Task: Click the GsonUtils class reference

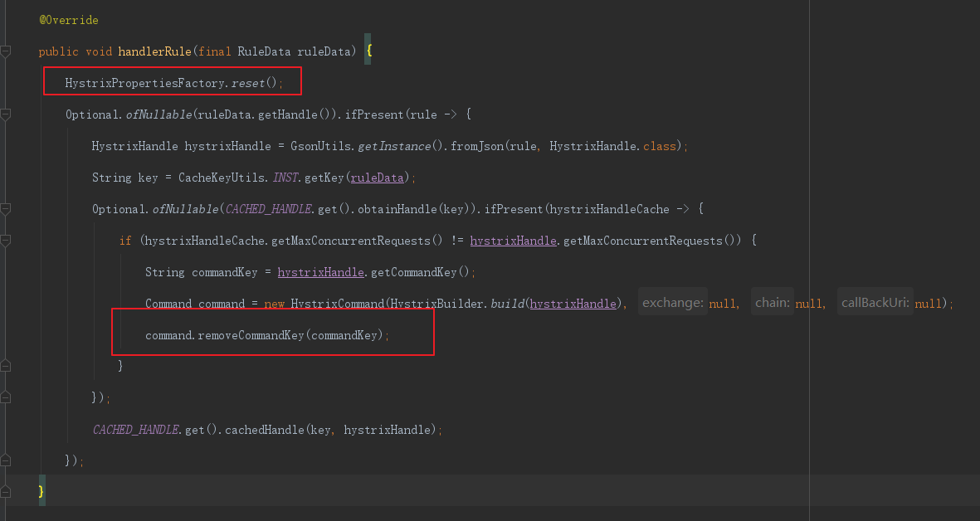Action: 322,146
